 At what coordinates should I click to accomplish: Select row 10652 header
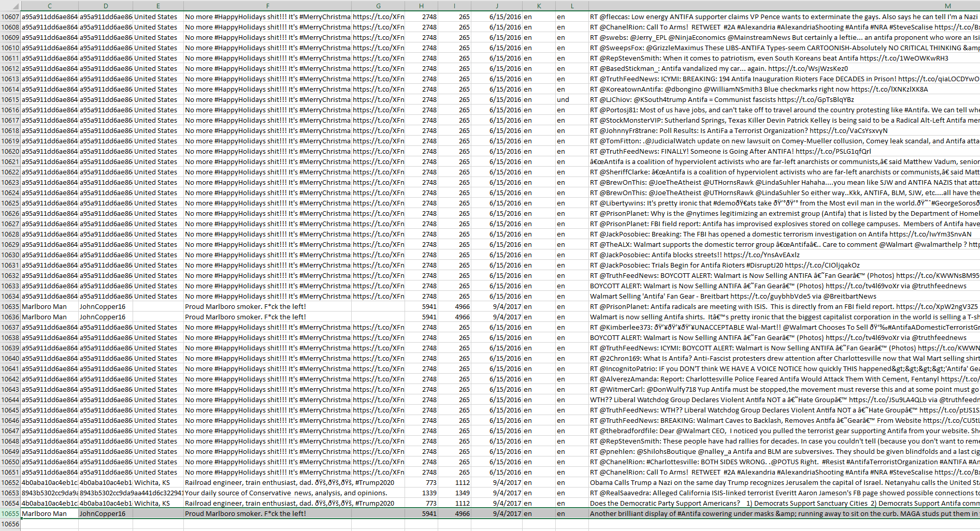tap(10, 482)
